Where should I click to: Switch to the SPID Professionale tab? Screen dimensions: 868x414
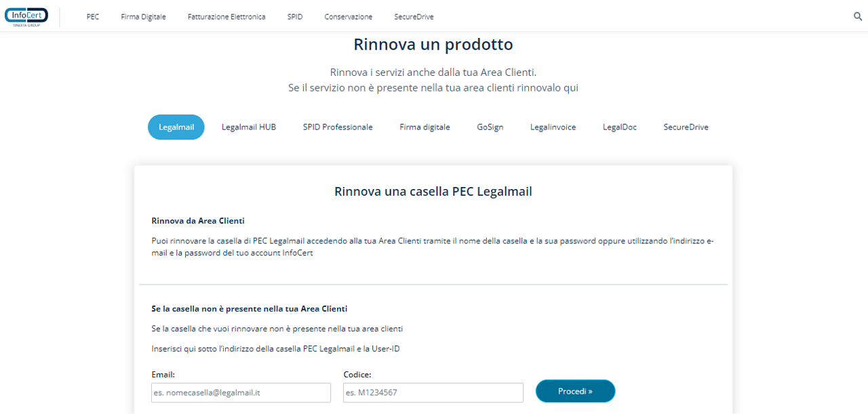point(338,127)
